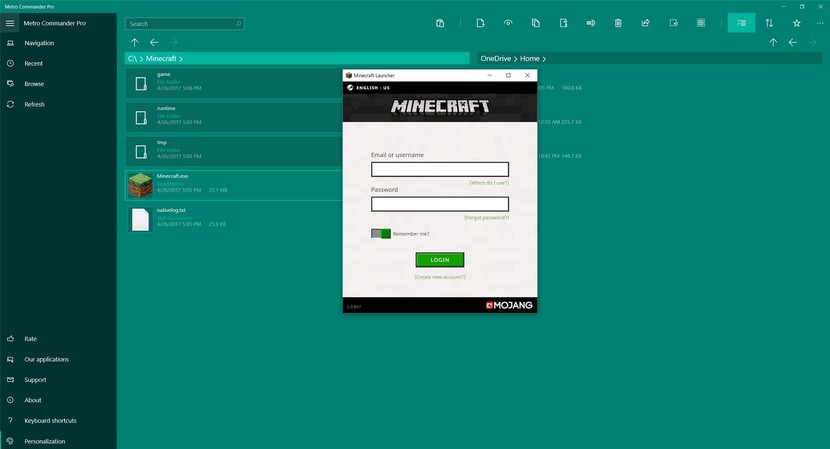Click the Search input field
Image resolution: width=830 pixels, height=449 pixels.
pos(185,24)
